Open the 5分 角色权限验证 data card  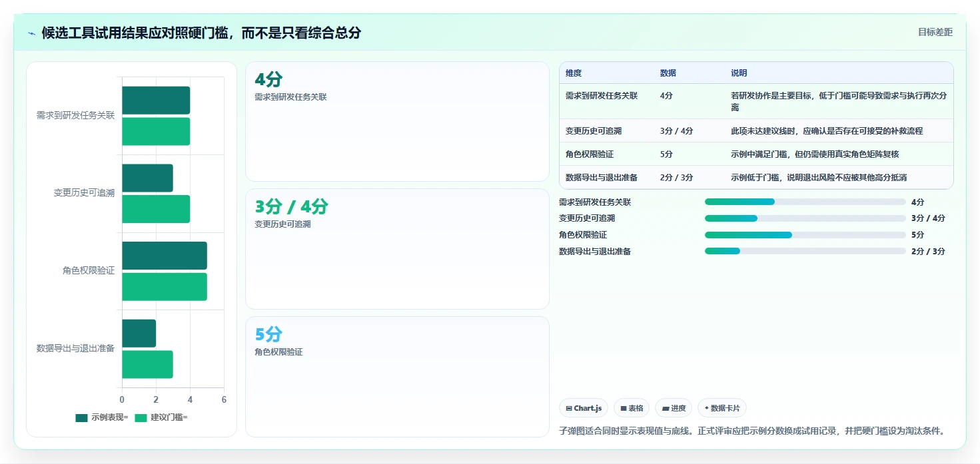(x=397, y=377)
